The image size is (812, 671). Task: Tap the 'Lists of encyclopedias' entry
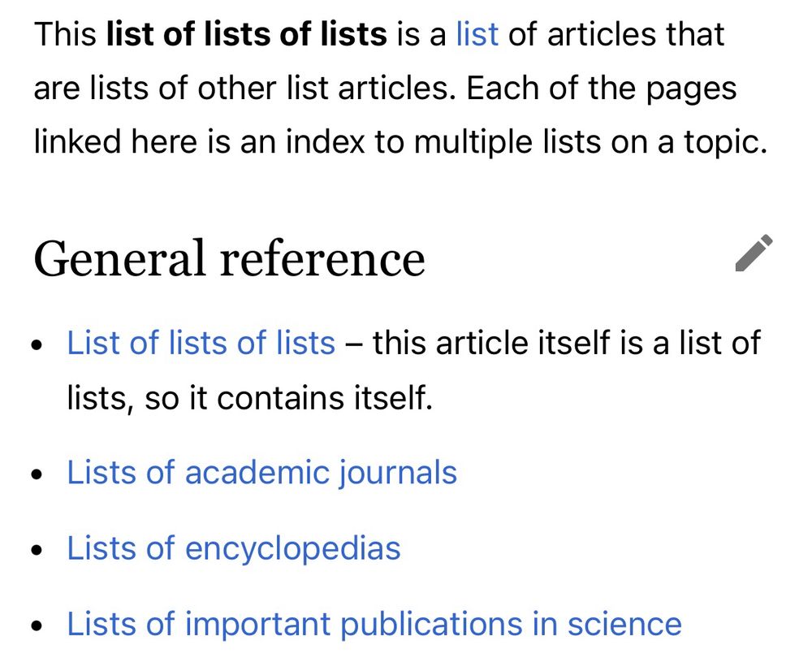tap(234, 548)
